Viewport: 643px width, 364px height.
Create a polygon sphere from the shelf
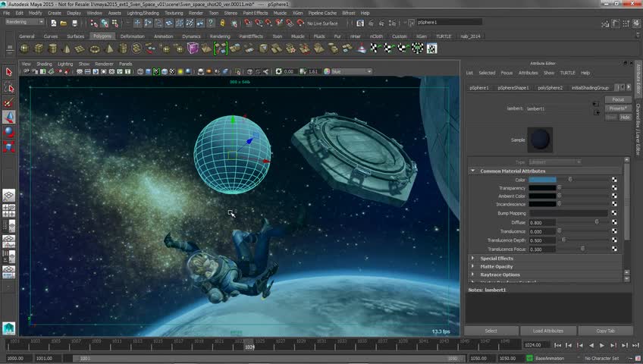[x=26, y=49]
